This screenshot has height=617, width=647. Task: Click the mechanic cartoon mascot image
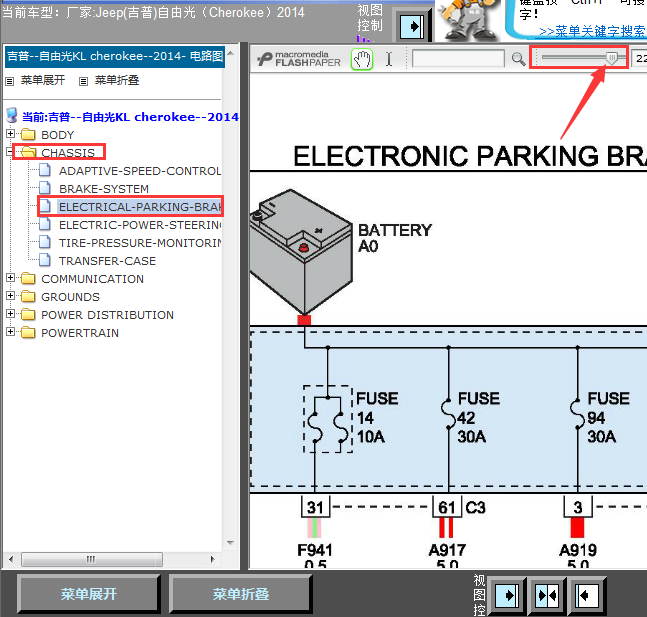click(x=468, y=19)
